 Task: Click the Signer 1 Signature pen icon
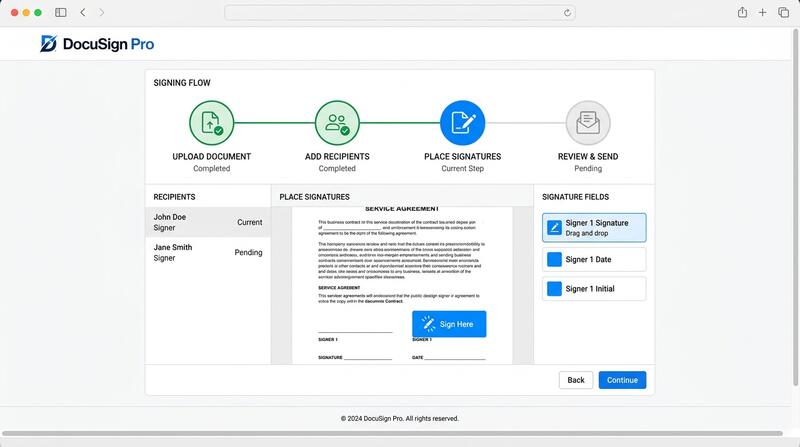pos(554,228)
